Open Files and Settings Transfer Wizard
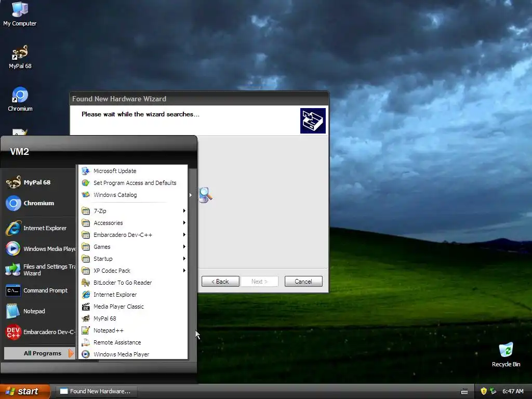This screenshot has height=399, width=532. coord(40,270)
